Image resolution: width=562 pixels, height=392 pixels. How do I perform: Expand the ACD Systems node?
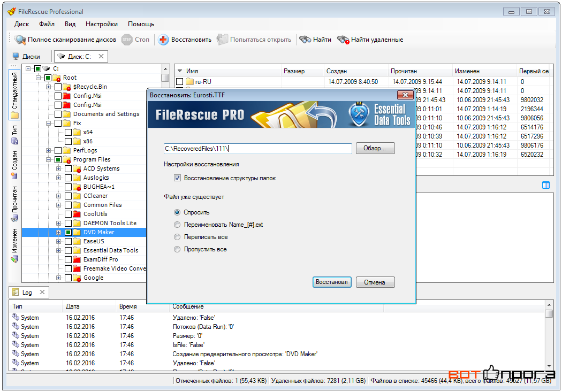point(58,168)
